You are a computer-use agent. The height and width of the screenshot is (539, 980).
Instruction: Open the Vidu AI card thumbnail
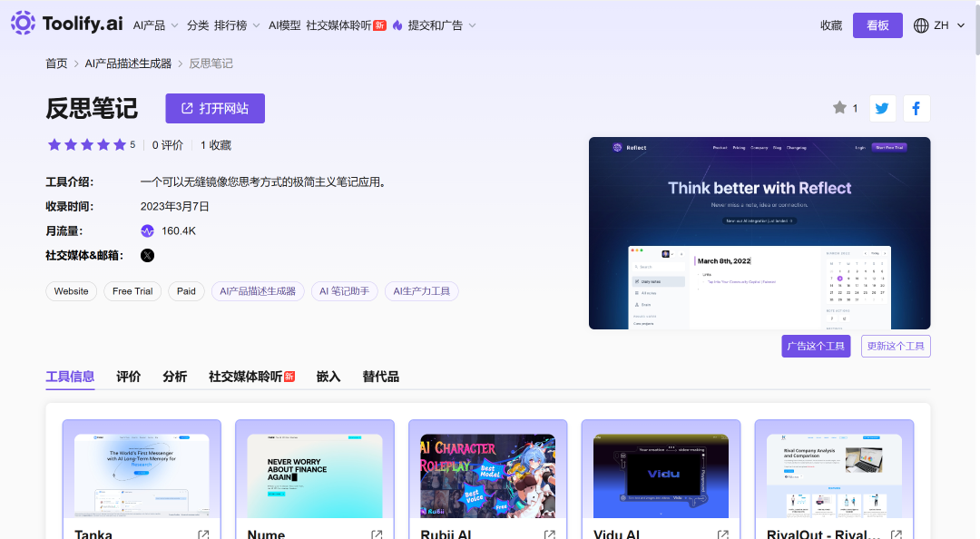tap(661, 475)
